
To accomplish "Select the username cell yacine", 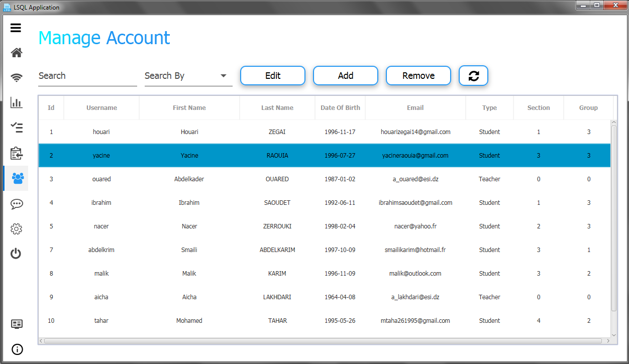I will pos(101,156).
